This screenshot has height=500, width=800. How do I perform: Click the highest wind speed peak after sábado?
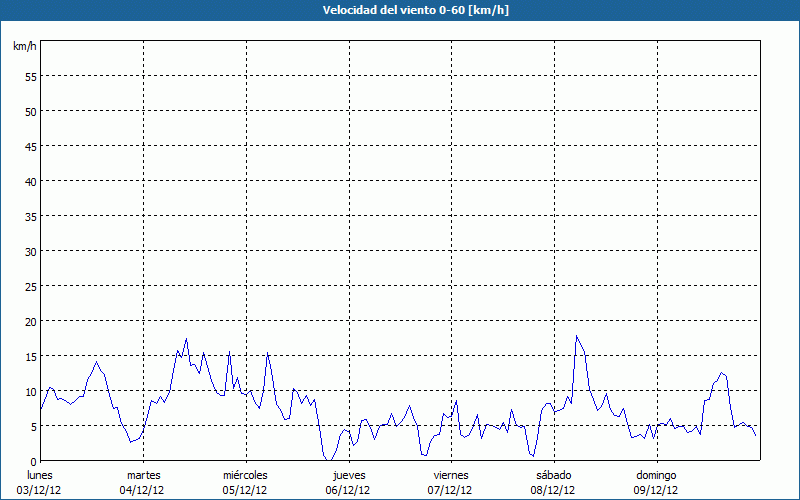577,336
